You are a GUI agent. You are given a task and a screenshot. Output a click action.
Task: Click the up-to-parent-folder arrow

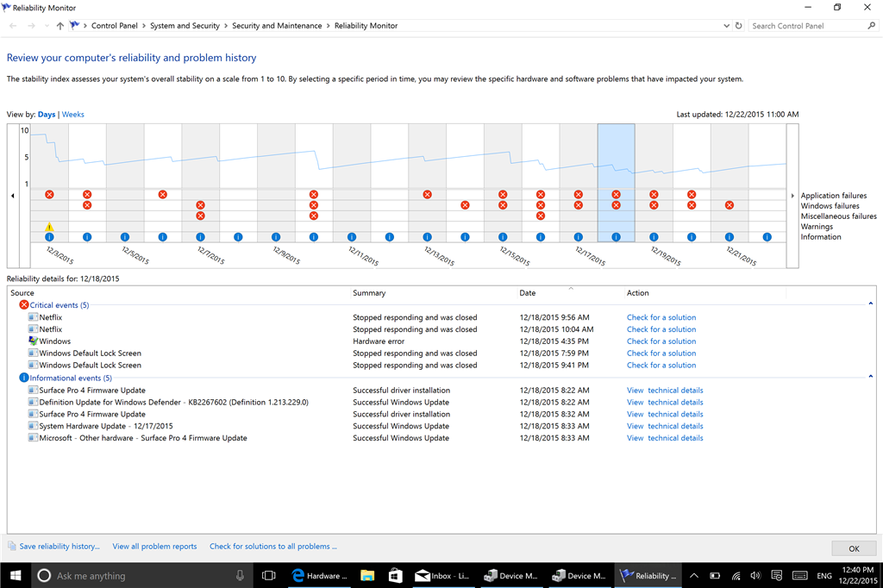59,25
